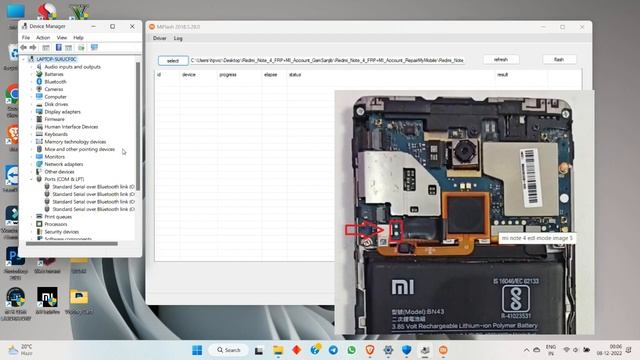
Task: Click the Device Manager vertical scrollbar
Action: pyautogui.click(x=138, y=126)
